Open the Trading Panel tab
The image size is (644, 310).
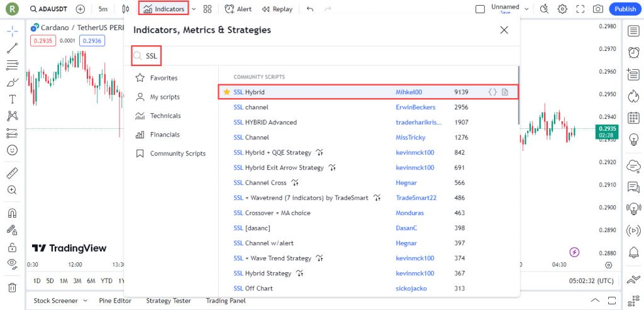tap(226, 301)
